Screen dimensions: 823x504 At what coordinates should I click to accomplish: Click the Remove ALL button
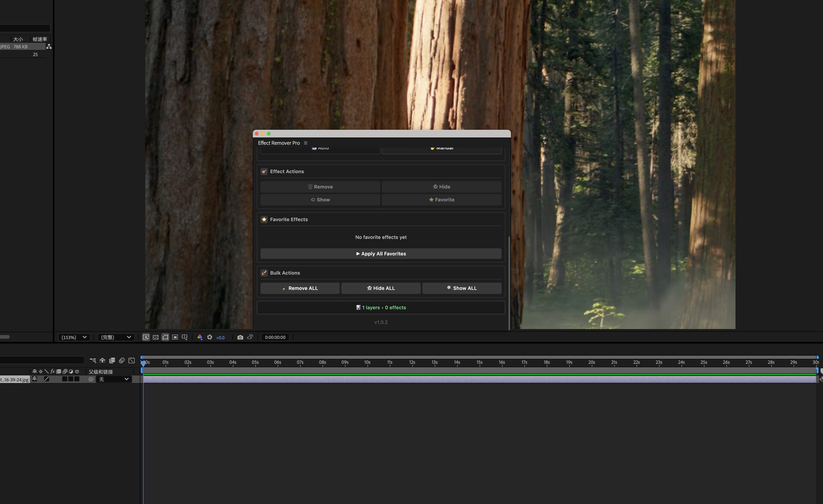tap(300, 288)
